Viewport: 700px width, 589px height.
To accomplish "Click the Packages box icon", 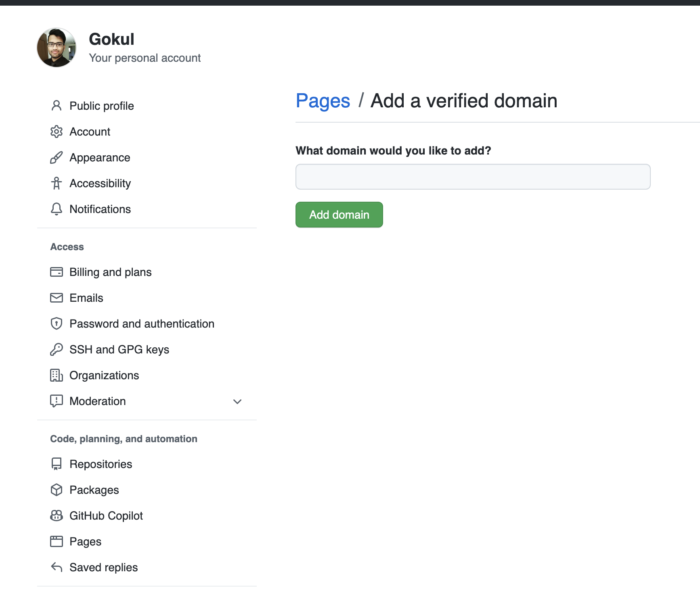I will point(57,490).
